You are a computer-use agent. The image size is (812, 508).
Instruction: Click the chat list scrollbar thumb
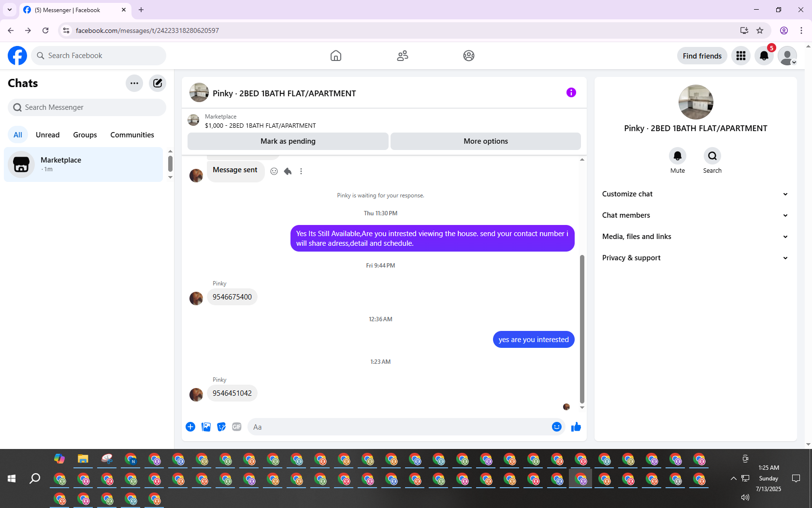tap(170, 164)
